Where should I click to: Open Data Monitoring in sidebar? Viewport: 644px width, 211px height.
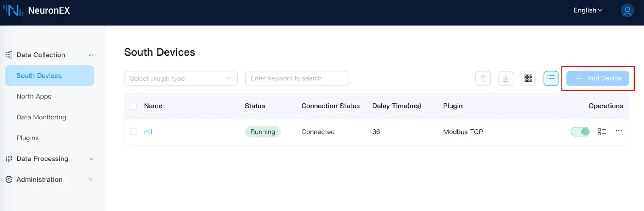(x=41, y=117)
